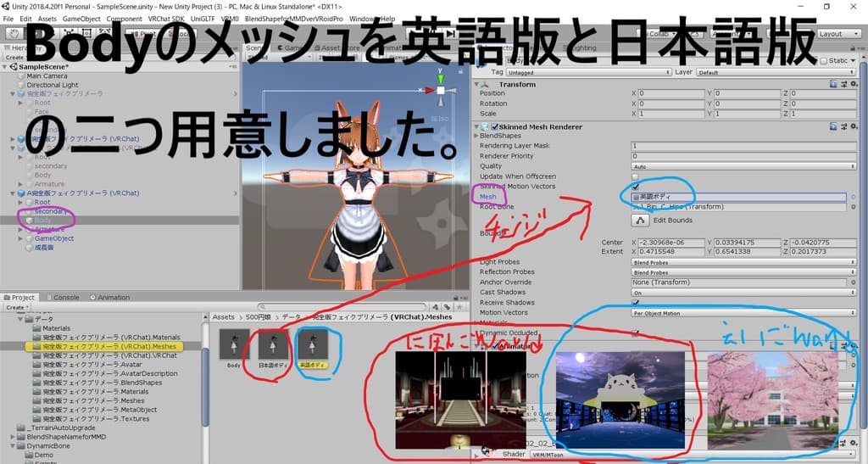Click the Create button in the Project panel

(17, 308)
